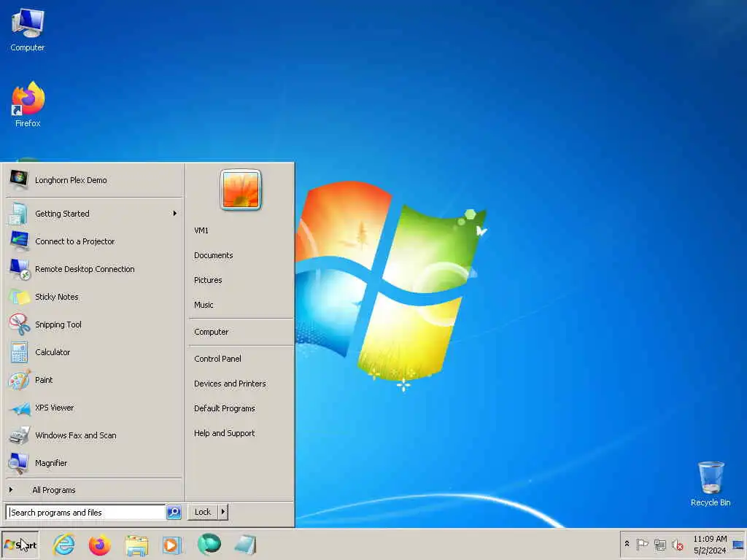Click the network tray icon
The height and width of the screenshot is (560, 747).
tap(659, 545)
